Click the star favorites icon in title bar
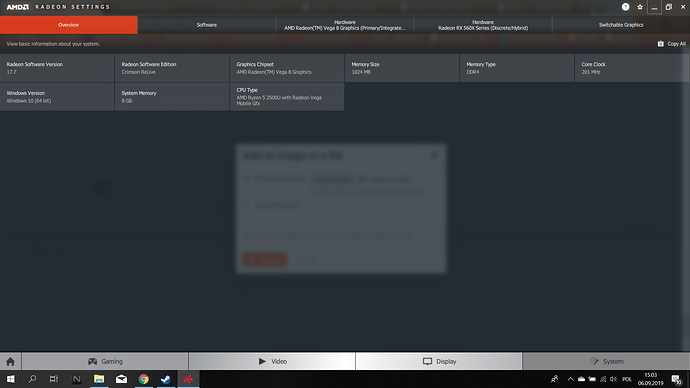This screenshot has width=690, height=388. click(x=640, y=7)
